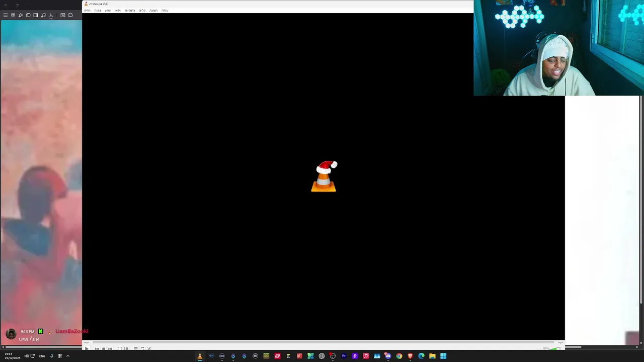644x362 pixels.
Task: Click the VLC icon in taskbar
Action: pos(200,356)
